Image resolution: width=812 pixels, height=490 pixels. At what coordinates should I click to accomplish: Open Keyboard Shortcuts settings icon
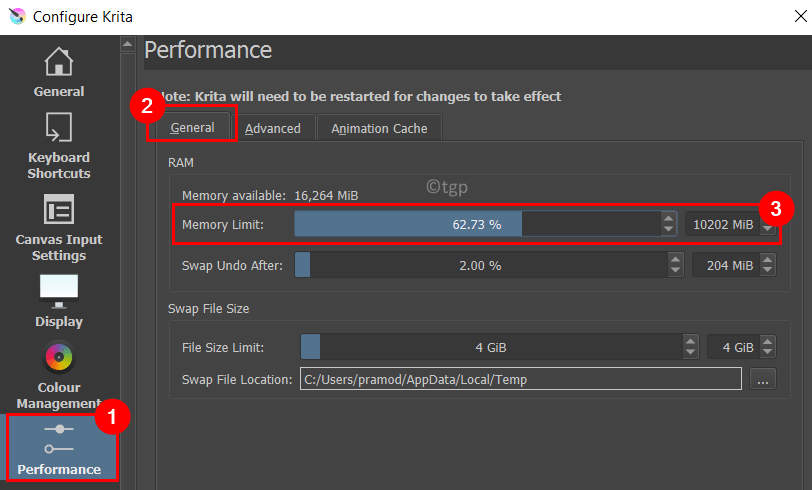click(x=59, y=127)
